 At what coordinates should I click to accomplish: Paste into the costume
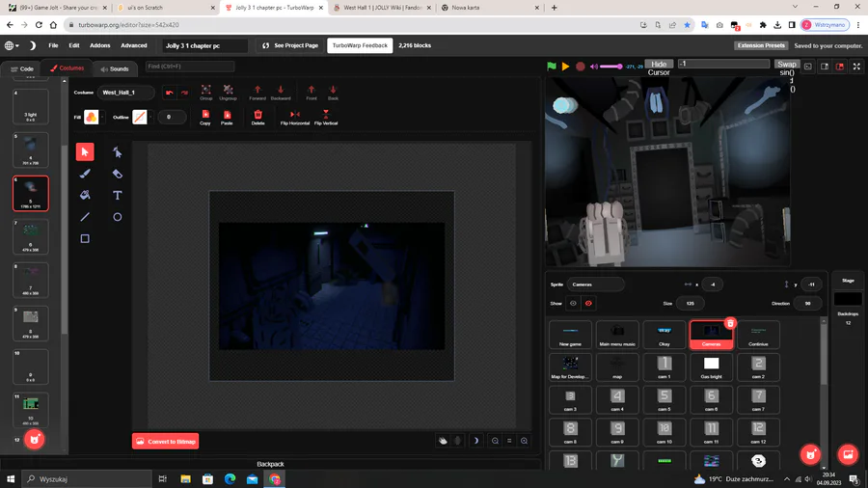coord(227,118)
